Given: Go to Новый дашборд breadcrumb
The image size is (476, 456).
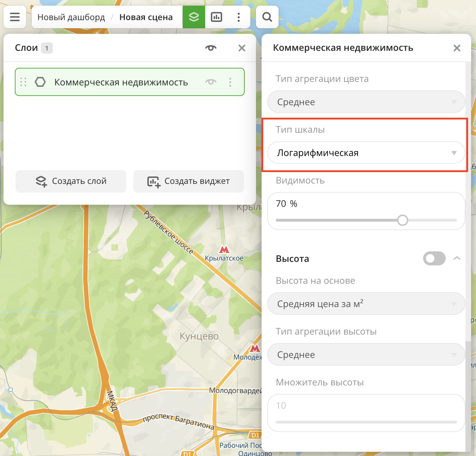Looking at the screenshot, I should pos(71,17).
